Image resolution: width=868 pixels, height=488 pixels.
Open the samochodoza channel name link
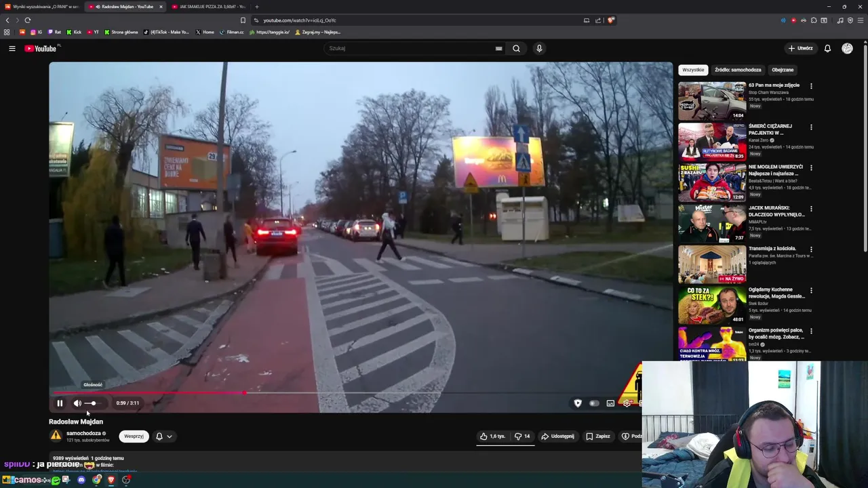(x=83, y=433)
